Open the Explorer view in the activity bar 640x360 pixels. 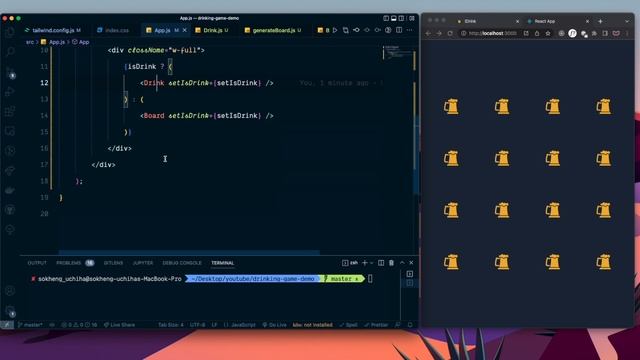click(x=10, y=32)
